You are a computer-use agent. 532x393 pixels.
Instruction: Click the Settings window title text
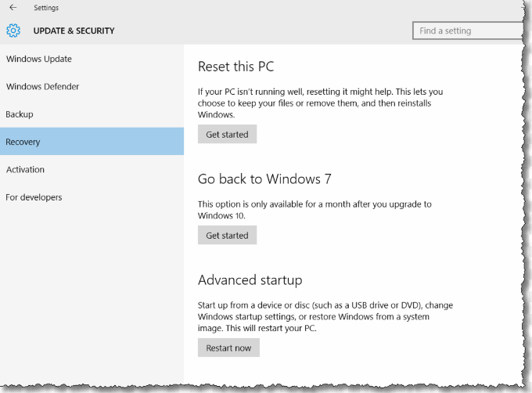click(45, 8)
